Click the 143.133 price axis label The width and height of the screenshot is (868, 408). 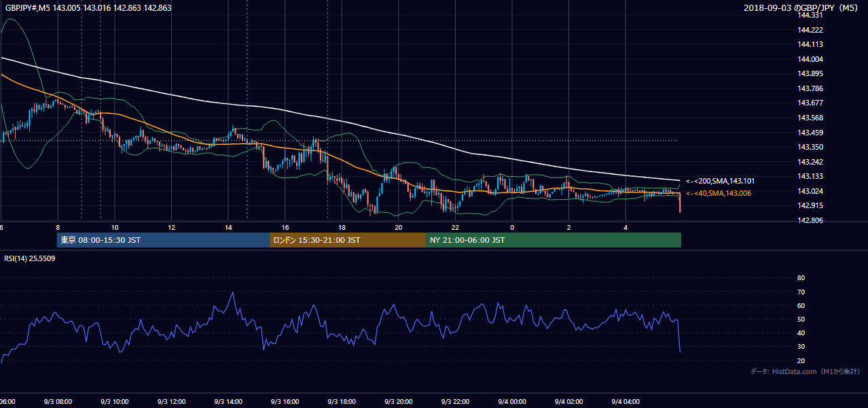810,176
